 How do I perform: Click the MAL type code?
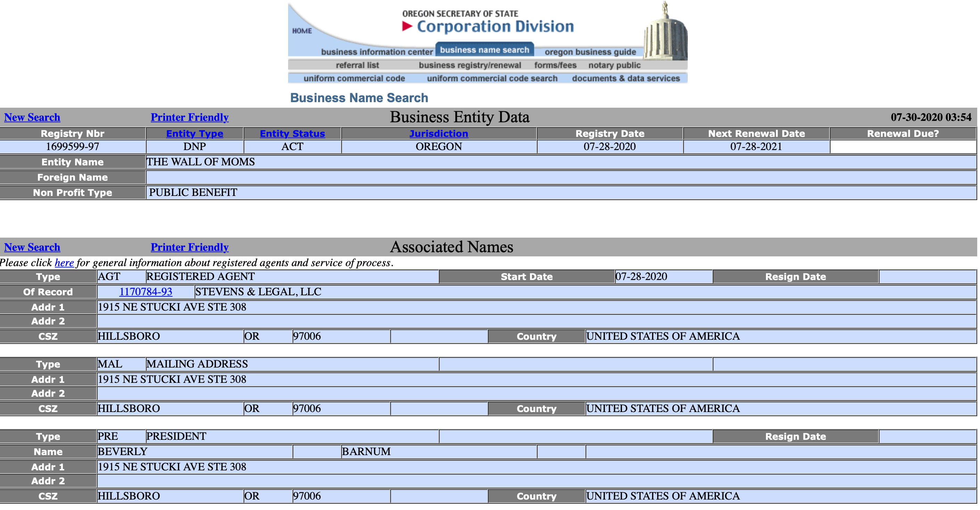[110, 364]
